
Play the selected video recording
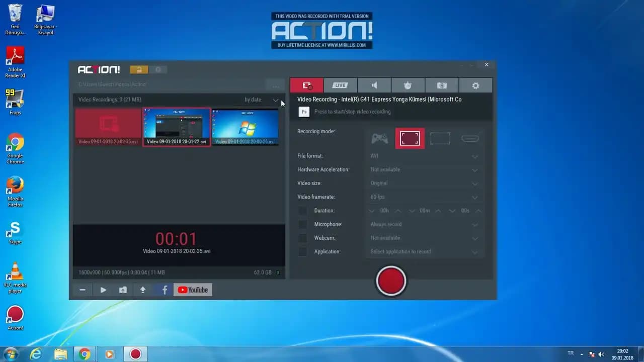[x=103, y=290]
